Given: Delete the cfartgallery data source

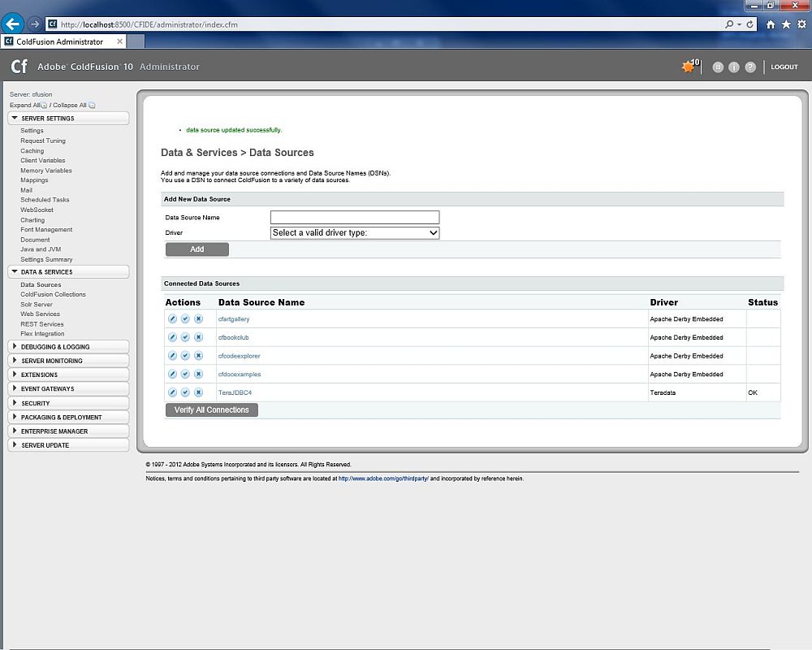Looking at the screenshot, I should click(198, 318).
